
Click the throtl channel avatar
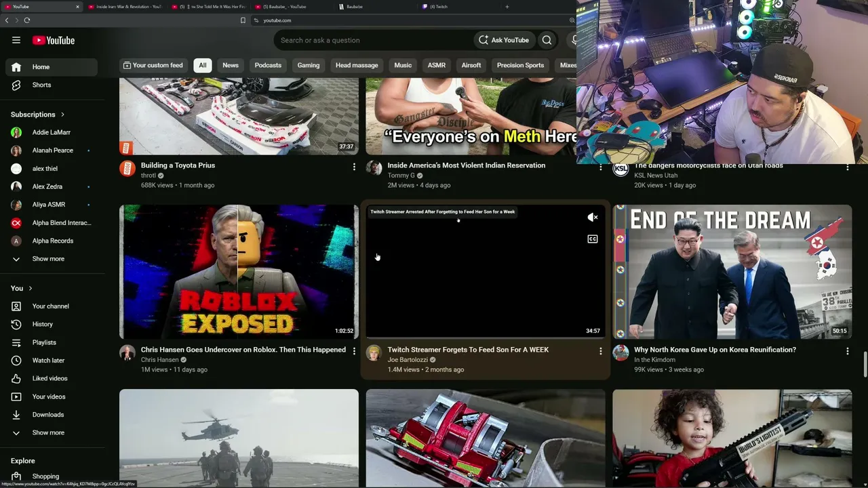tap(127, 169)
